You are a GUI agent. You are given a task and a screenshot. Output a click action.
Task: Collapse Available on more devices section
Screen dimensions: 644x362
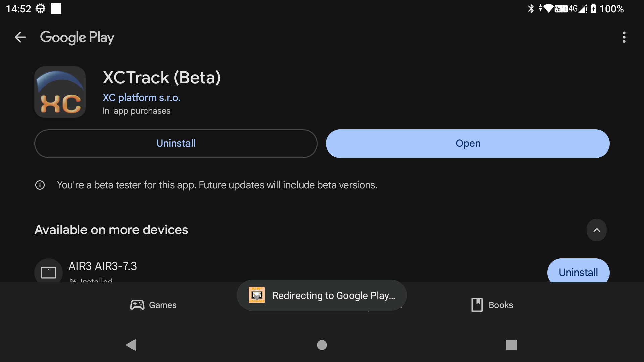(x=596, y=230)
